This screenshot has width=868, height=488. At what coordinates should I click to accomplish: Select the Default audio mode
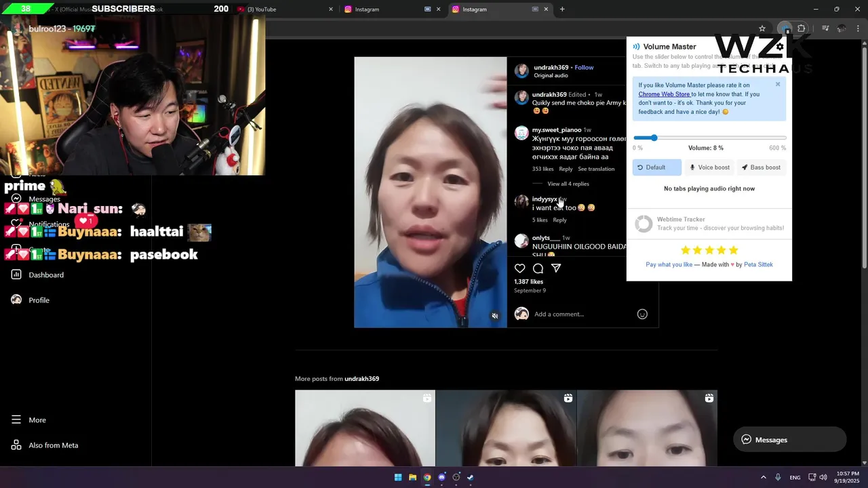[x=656, y=167]
